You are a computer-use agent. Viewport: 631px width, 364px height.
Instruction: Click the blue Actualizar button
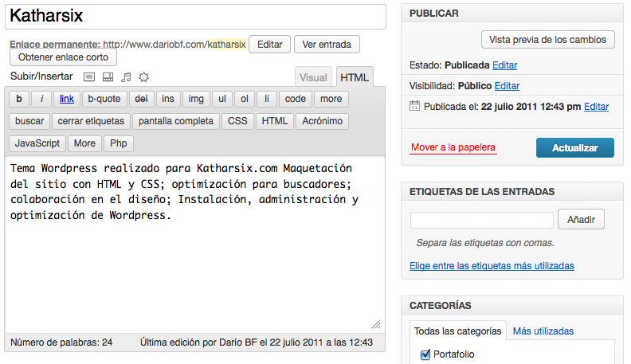(574, 148)
